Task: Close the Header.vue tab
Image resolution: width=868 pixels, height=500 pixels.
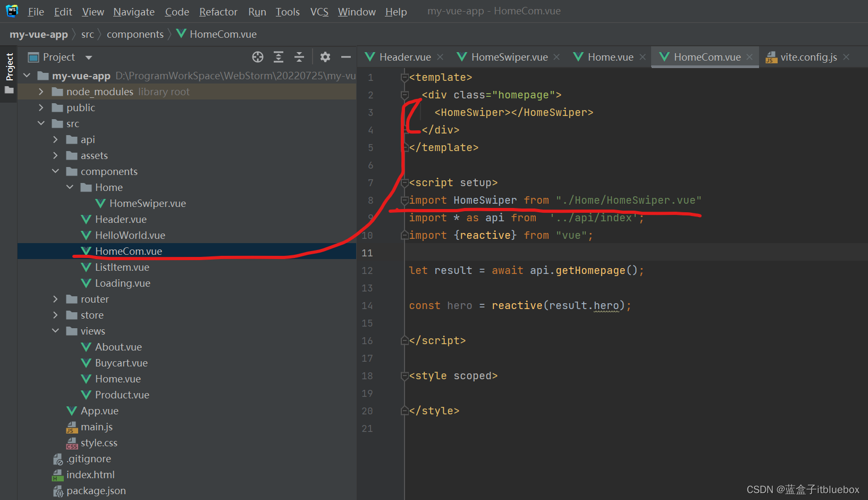Action: click(440, 57)
